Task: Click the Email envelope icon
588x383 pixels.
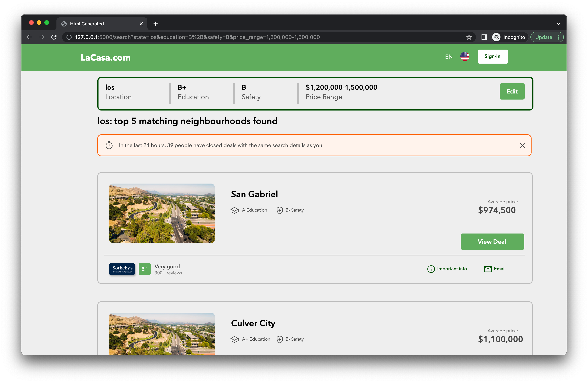Action: 488,269
